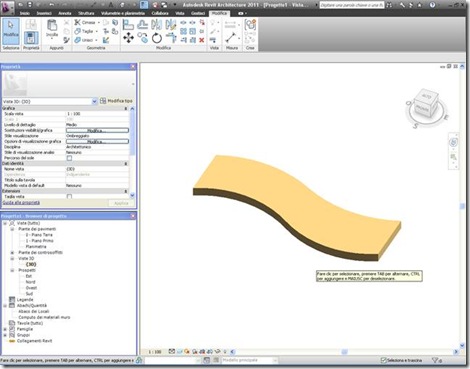Click Modifica button for Sostituzioni visibilità/grafica
Screen dimensions: 470x369
(x=97, y=130)
